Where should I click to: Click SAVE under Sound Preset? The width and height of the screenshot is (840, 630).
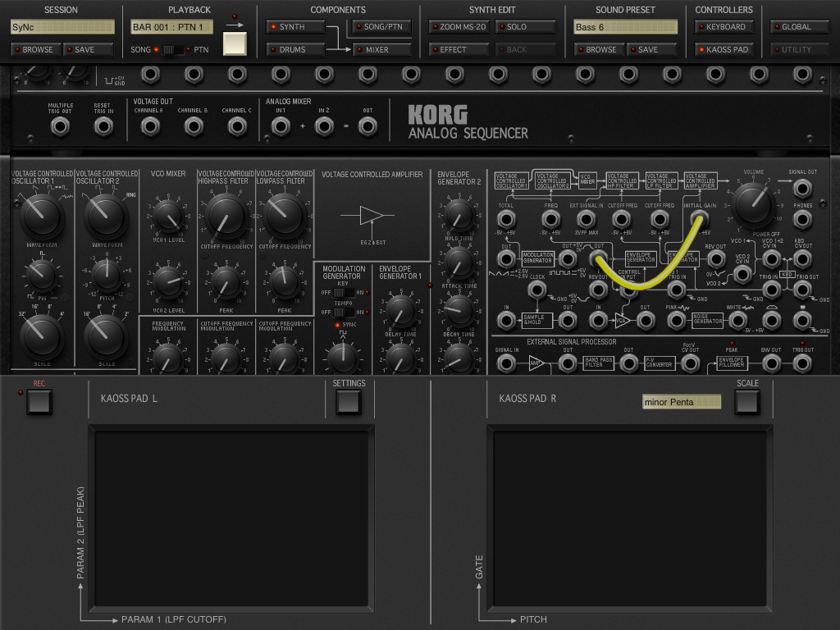pos(652,49)
